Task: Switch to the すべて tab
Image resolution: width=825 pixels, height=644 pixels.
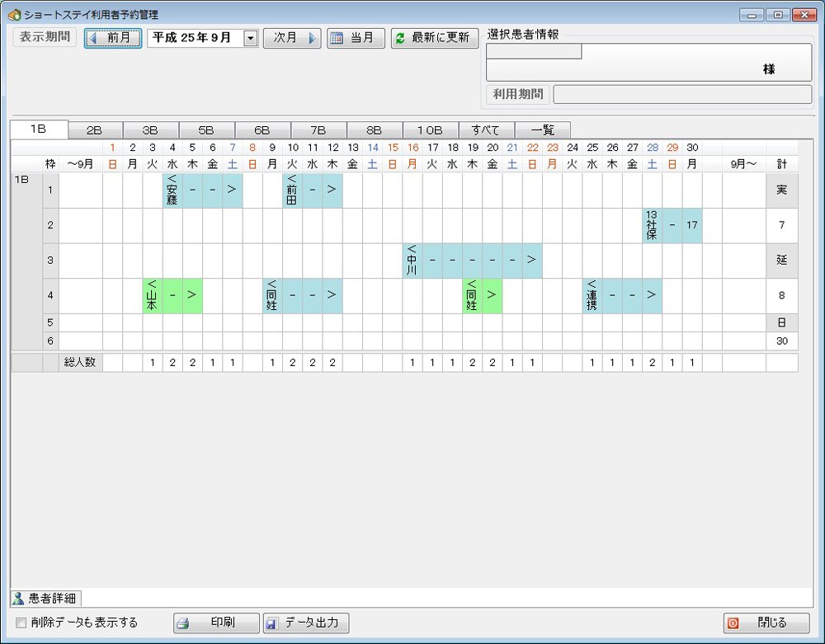Action: click(x=487, y=130)
